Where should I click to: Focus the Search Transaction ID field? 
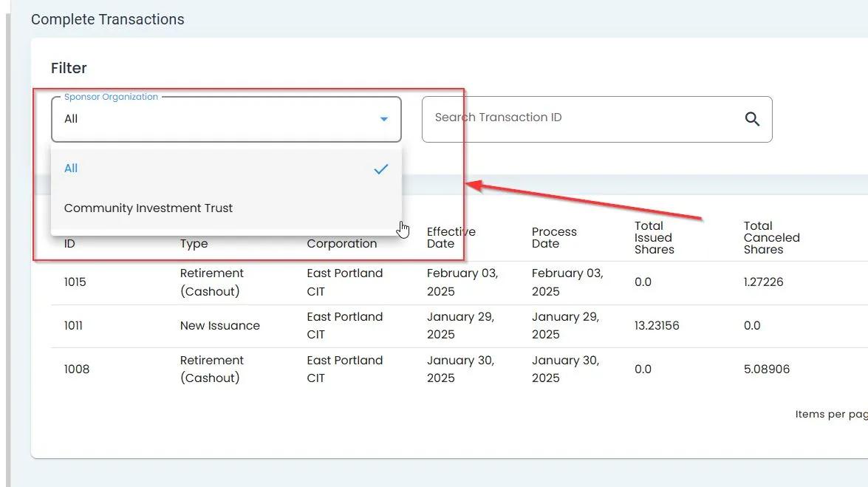[584, 118]
